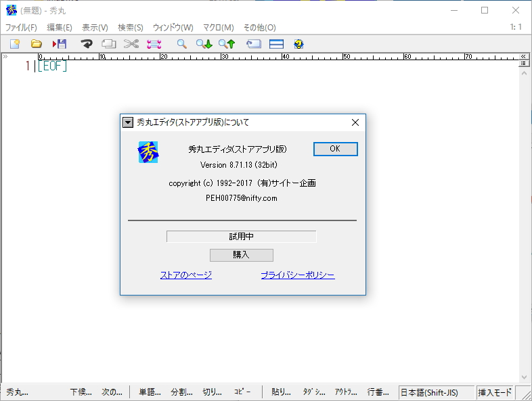Click the ﾀｸﾞｼ... function key button
This screenshot has width=532, height=401.
click(314, 392)
